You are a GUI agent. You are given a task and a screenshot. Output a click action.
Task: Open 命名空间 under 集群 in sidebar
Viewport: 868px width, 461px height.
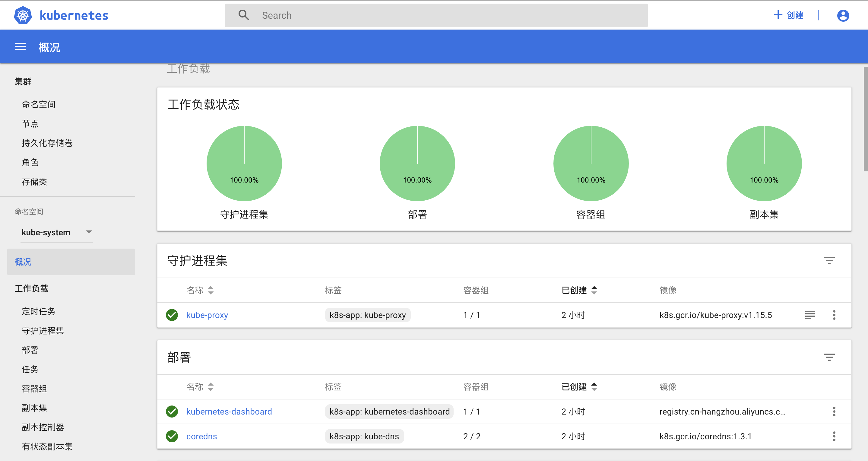pos(39,104)
